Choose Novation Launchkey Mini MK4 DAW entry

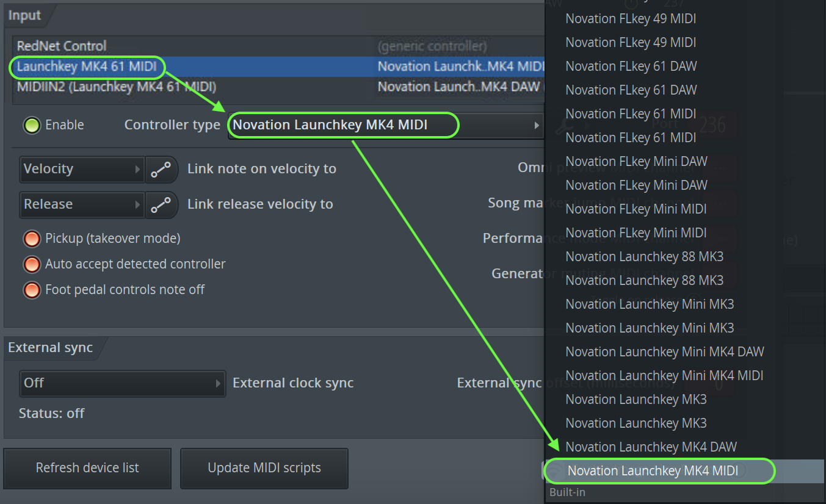tap(664, 351)
